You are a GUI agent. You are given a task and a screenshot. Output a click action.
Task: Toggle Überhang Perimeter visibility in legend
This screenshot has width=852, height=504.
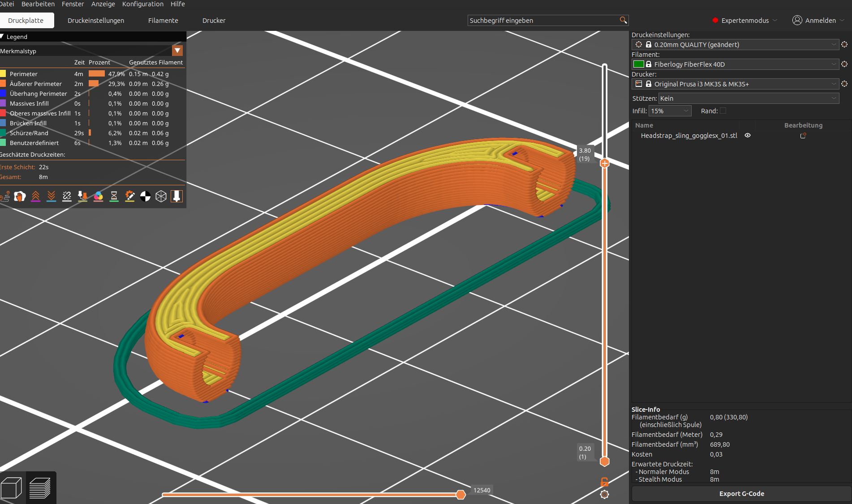(39, 94)
